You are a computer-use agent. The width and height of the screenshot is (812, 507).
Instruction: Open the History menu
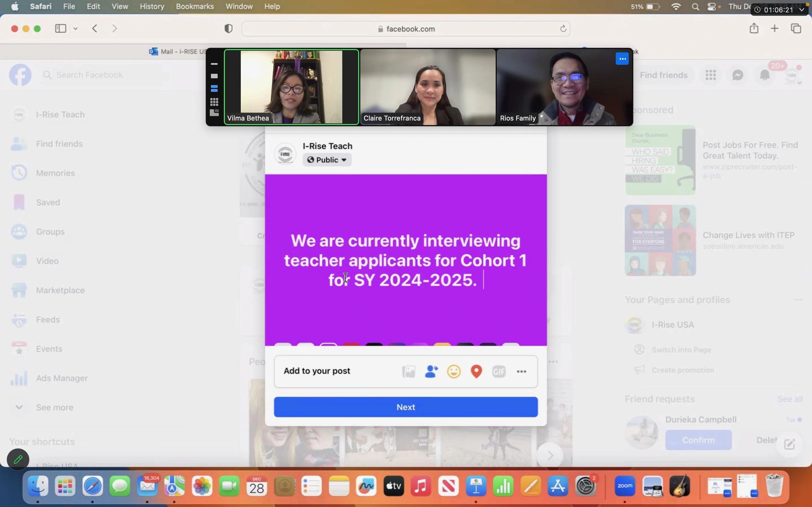[152, 6]
